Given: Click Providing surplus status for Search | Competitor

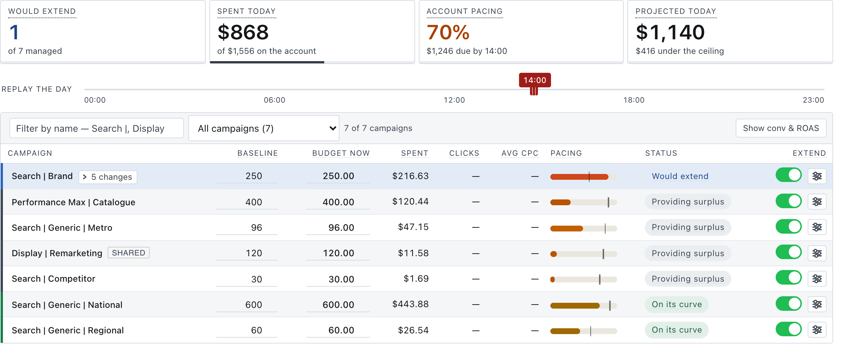Looking at the screenshot, I should pos(688,279).
